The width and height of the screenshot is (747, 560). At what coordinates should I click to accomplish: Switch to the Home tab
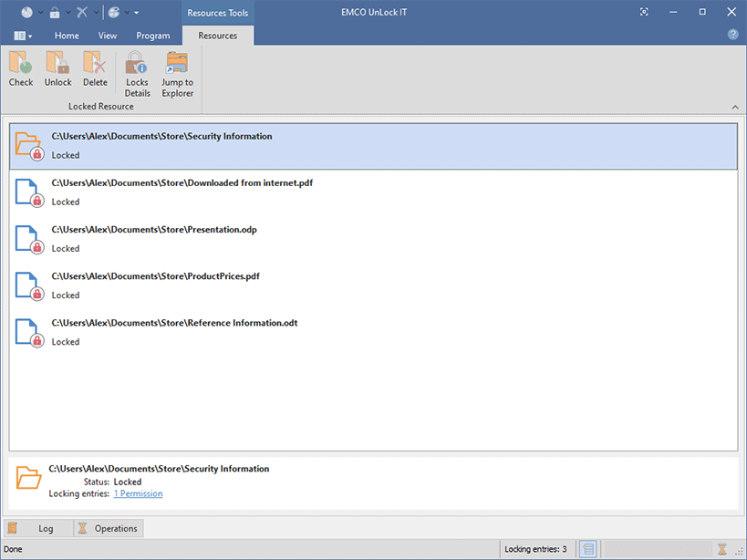[x=67, y=36]
